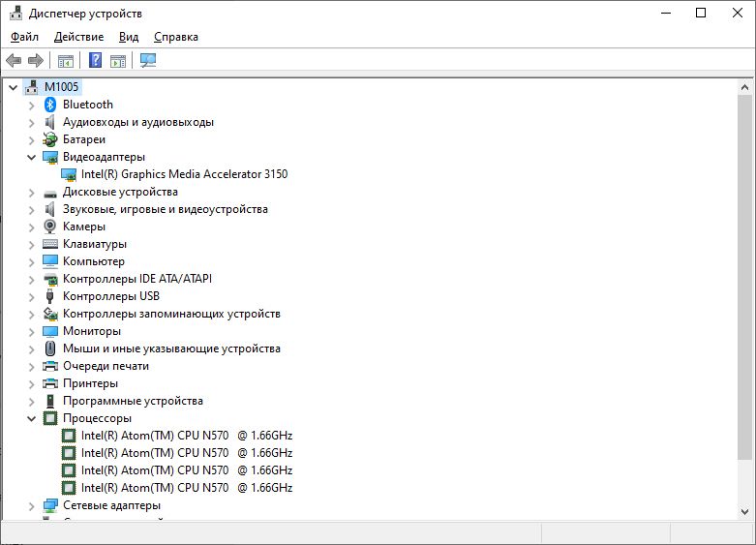This screenshot has width=756, height=545.
Task: Expand the Клавиатуры category
Action: pyautogui.click(x=31, y=245)
